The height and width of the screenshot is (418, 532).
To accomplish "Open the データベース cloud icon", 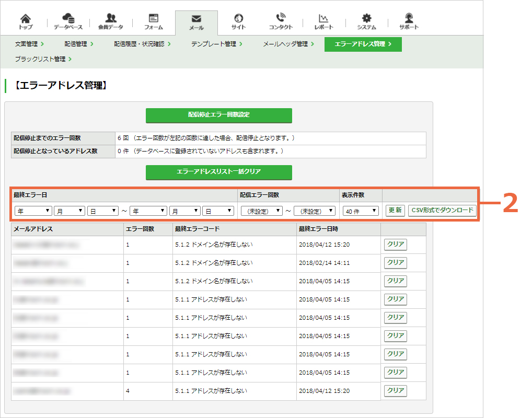I will point(68,22).
